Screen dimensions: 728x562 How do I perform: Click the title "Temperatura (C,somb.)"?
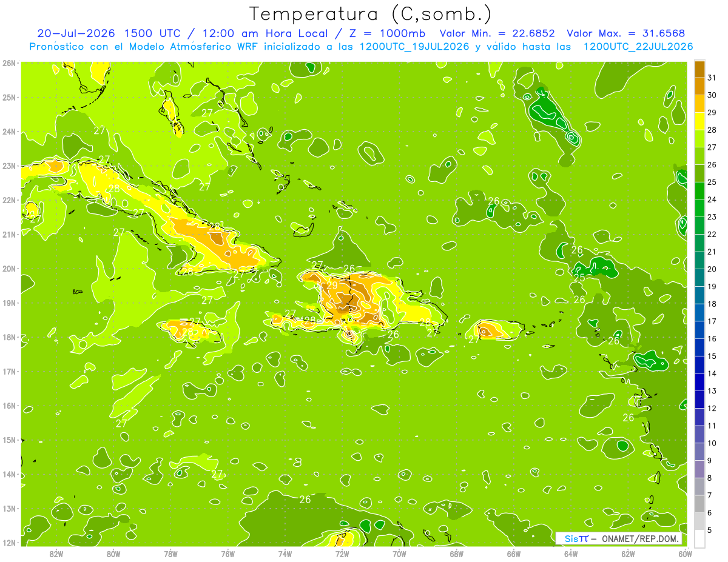pyautogui.click(x=371, y=14)
